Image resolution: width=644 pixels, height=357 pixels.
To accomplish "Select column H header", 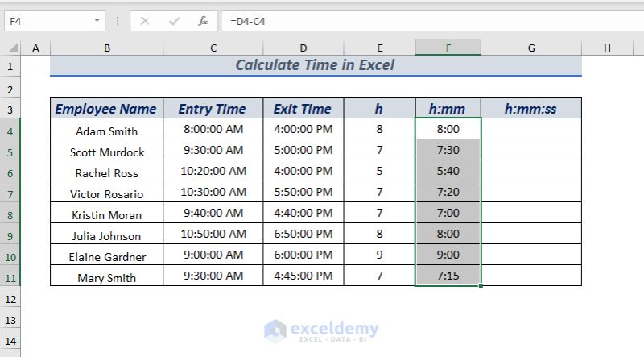I will [607, 48].
